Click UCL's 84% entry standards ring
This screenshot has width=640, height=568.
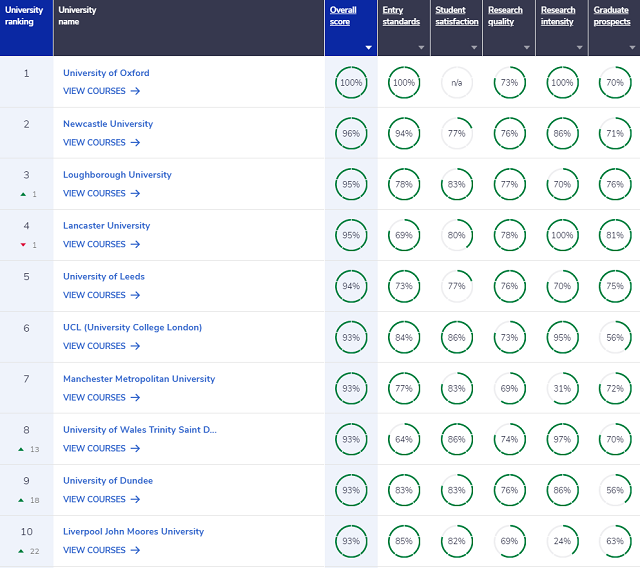pos(404,337)
